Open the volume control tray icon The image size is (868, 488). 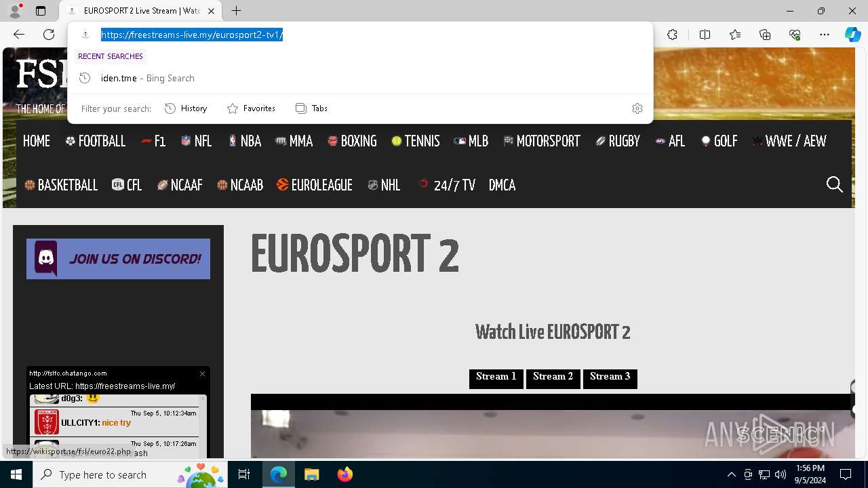[781, 474]
